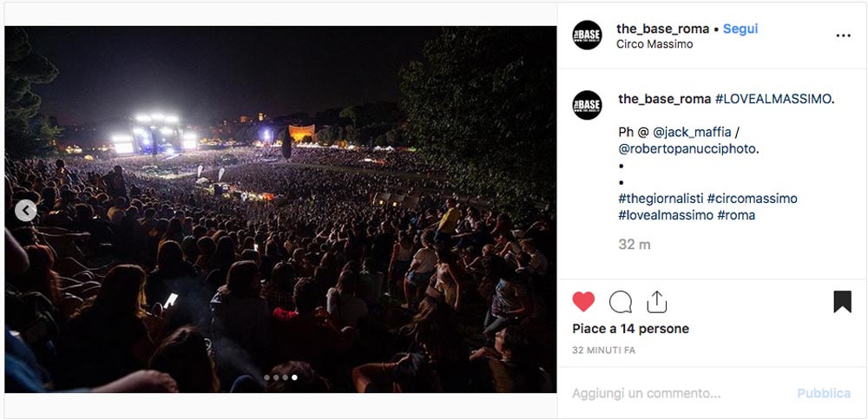Open the #thegiornalisti hashtag
Viewport: 868px width, 419px height.
click(661, 198)
